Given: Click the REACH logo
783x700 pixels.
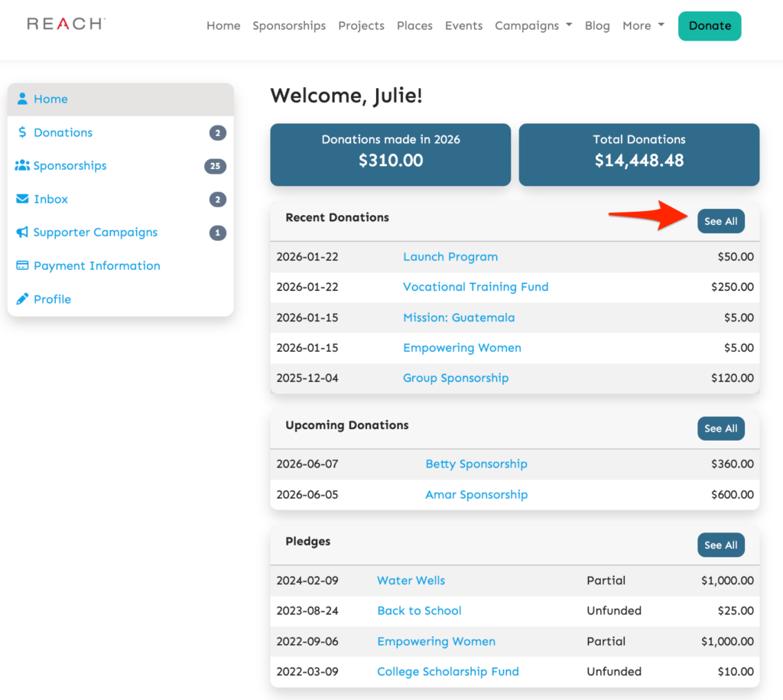Looking at the screenshot, I should point(65,24).
